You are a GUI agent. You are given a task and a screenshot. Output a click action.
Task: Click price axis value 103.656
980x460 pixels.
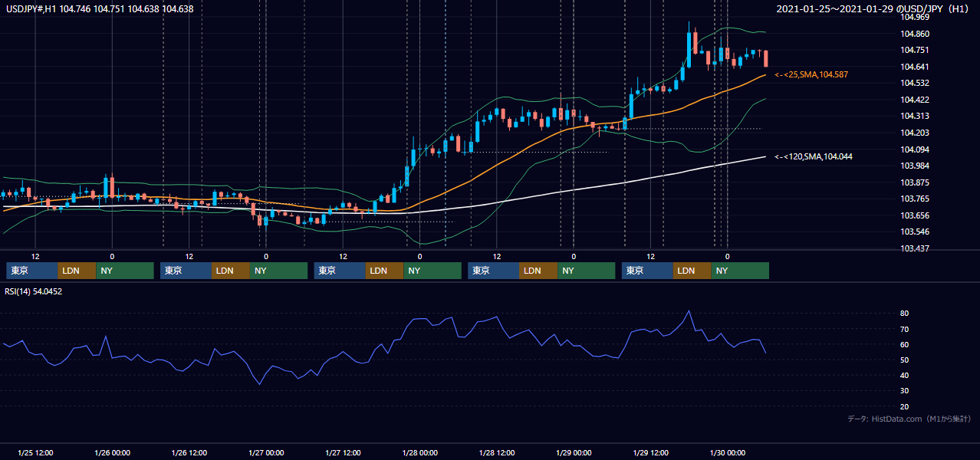(x=915, y=215)
